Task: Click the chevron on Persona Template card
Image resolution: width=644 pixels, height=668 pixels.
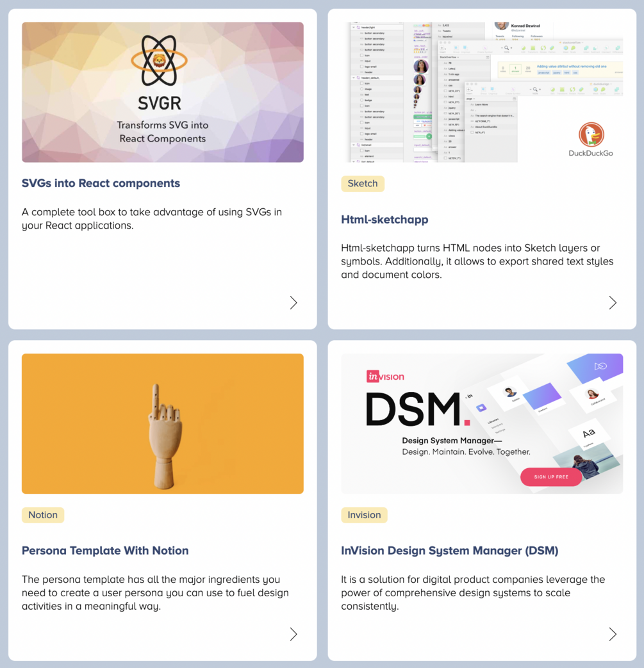Action: coord(293,634)
